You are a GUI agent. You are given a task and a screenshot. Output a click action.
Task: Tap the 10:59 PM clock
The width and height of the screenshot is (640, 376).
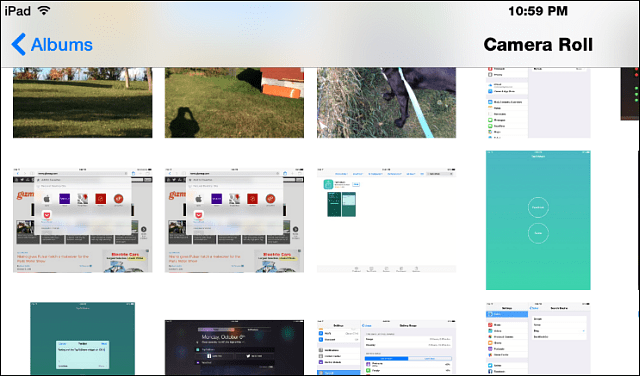point(538,11)
